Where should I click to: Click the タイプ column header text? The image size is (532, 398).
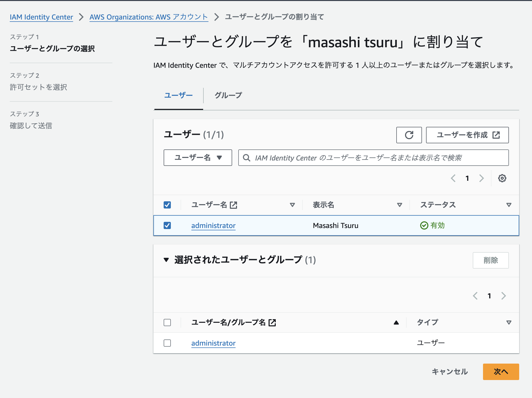428,323
